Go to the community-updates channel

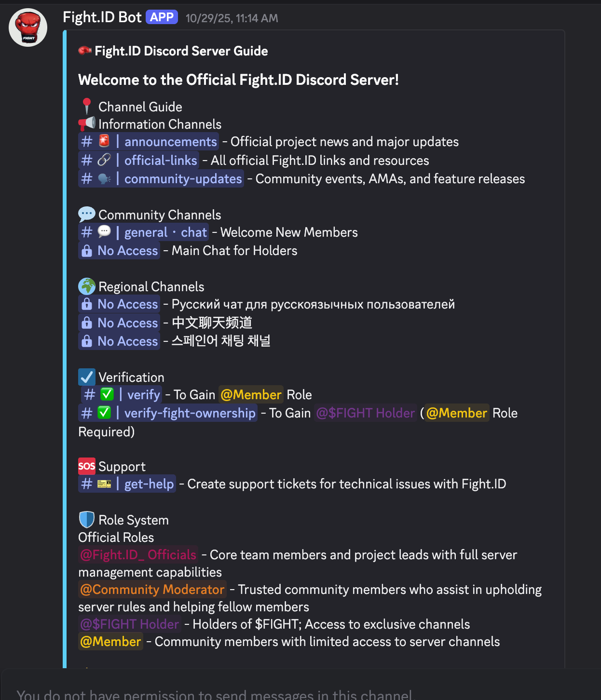pyautogui.click(x=161, y=179)
